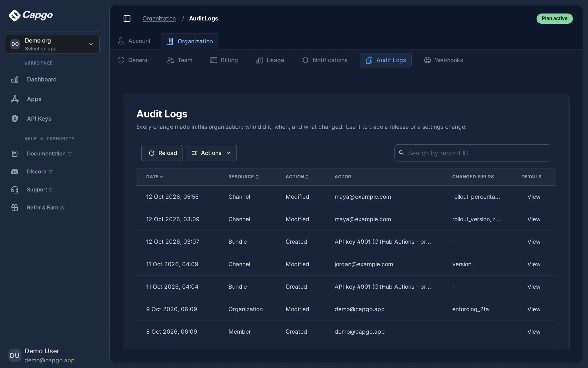
Task: Click the Demo User profile area
Action: [52, 355]
